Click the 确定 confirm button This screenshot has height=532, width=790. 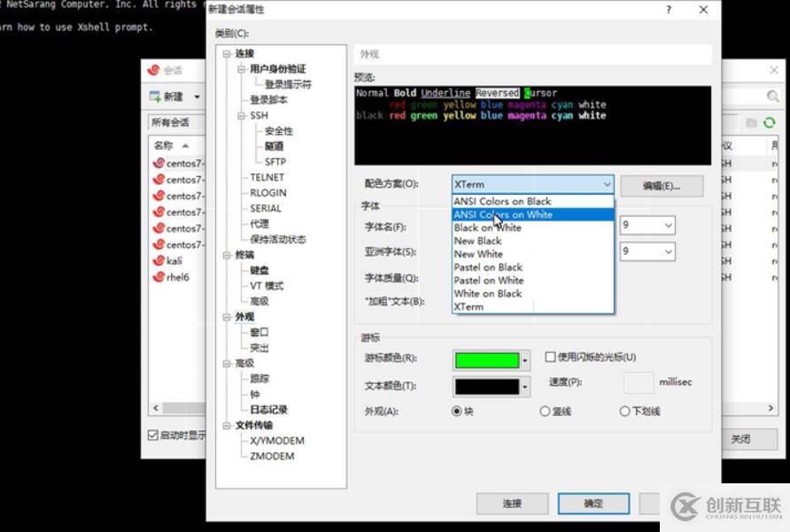(x=592, y=504)
